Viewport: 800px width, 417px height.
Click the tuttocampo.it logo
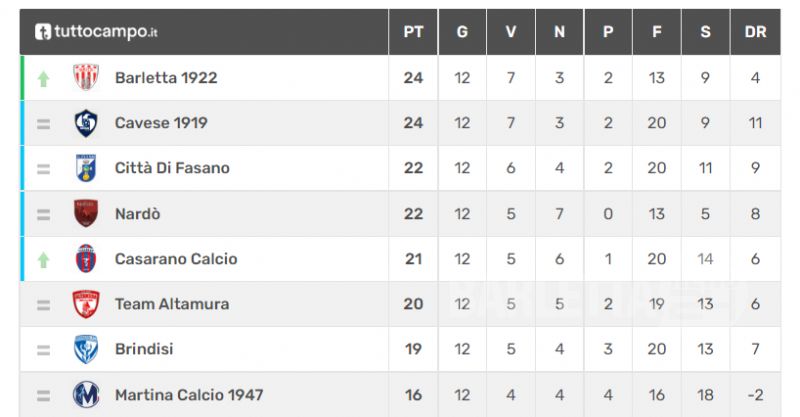click(x=96, y=32)
